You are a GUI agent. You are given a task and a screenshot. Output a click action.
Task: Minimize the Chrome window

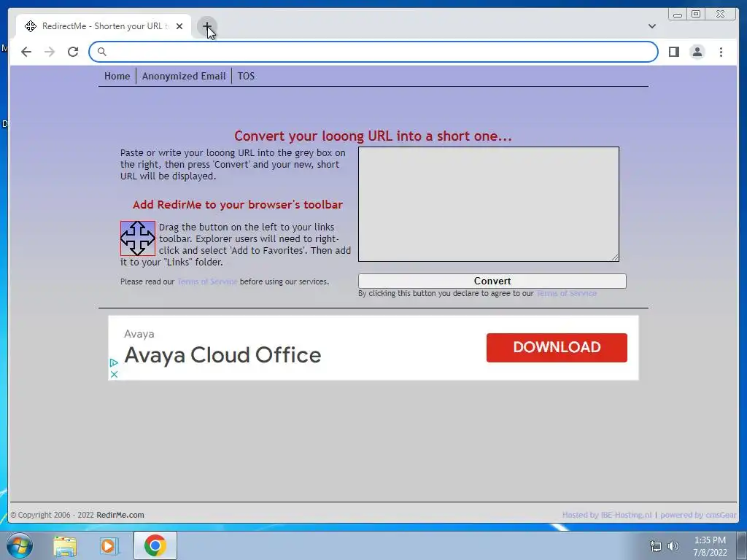pyautogui.click(x=678, y=15)
